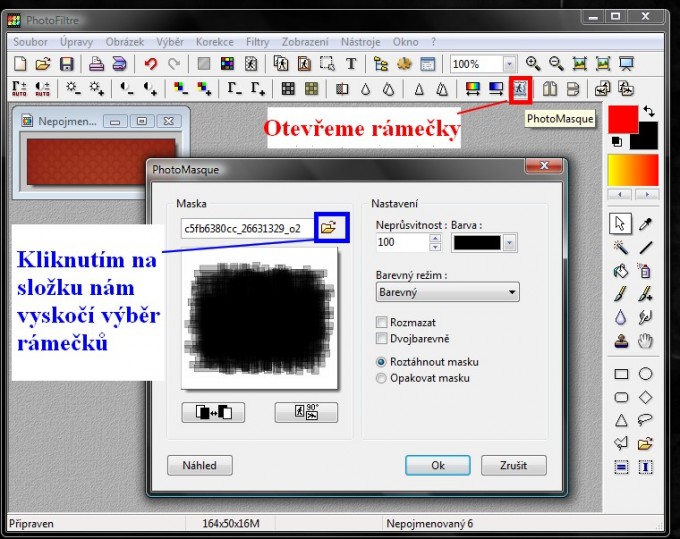This screenshot has width=680, height=539.
Task: Click the mask filename text field
Action: (x=247, y=229)
